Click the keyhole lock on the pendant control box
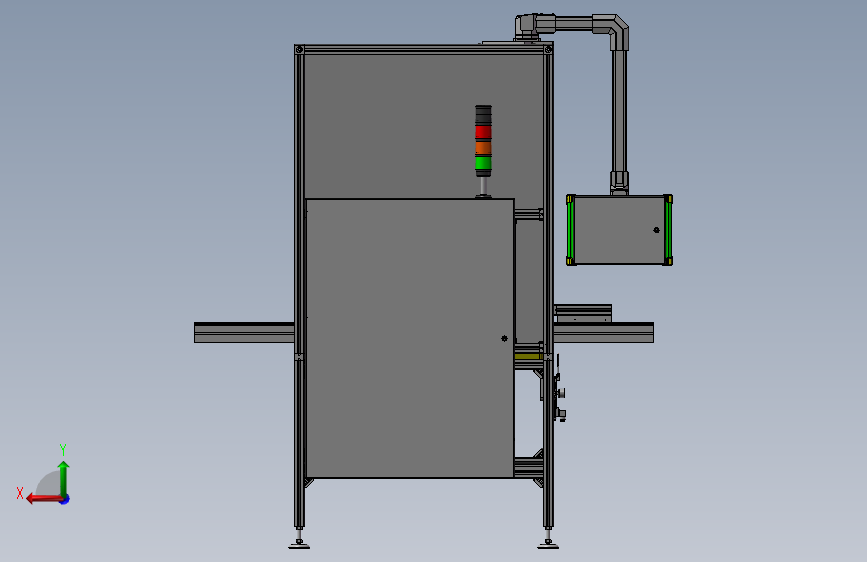 (x=656, y=230)
